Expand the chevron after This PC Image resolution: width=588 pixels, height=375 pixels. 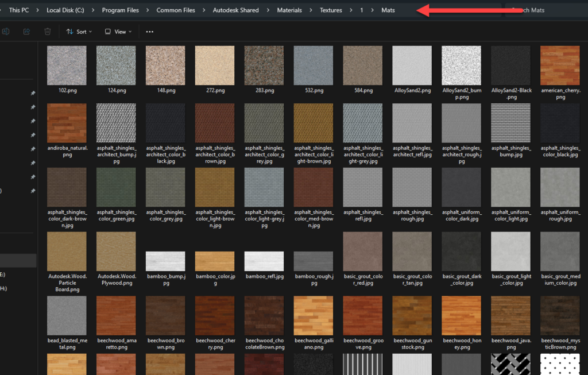coord(37,10)
